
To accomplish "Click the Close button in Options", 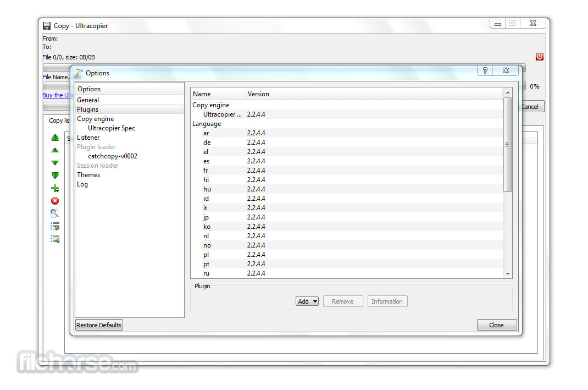I will pos(496,325).
